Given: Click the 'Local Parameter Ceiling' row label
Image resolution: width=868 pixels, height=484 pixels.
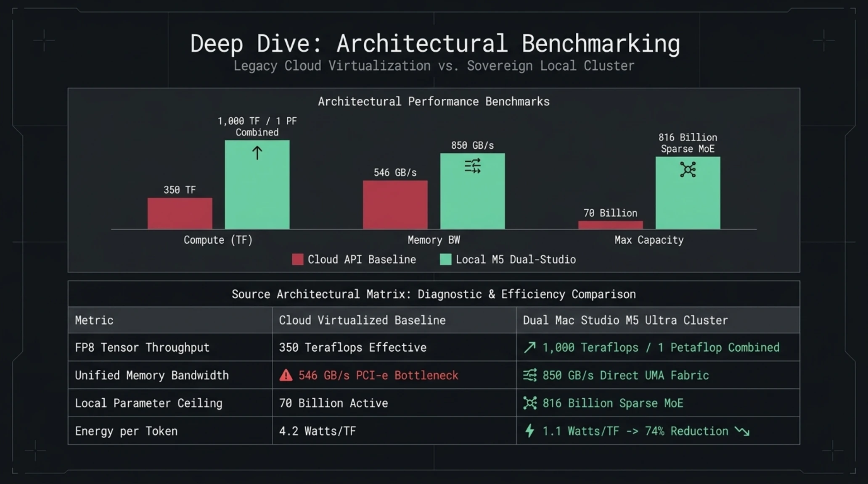Looking at the screenshot, I should click(x=148, y=403).
